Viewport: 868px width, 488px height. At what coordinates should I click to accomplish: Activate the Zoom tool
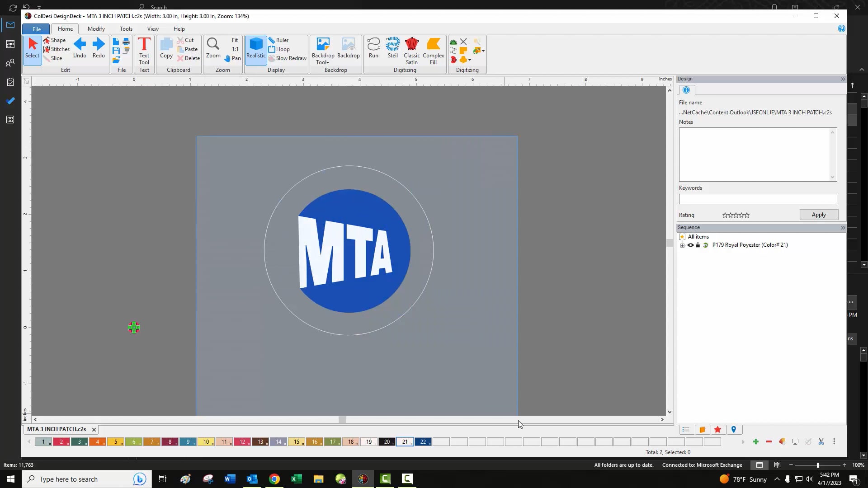click(213, 47)
